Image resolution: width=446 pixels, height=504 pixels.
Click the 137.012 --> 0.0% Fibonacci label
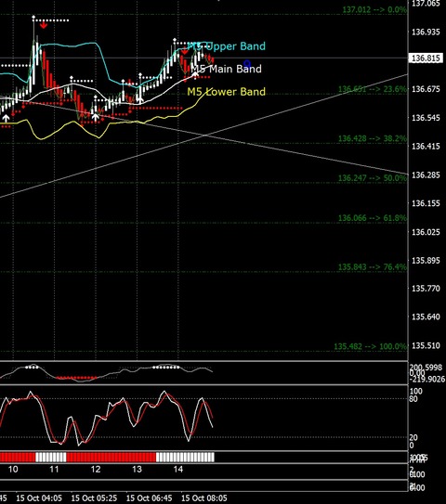pos(374,9)
